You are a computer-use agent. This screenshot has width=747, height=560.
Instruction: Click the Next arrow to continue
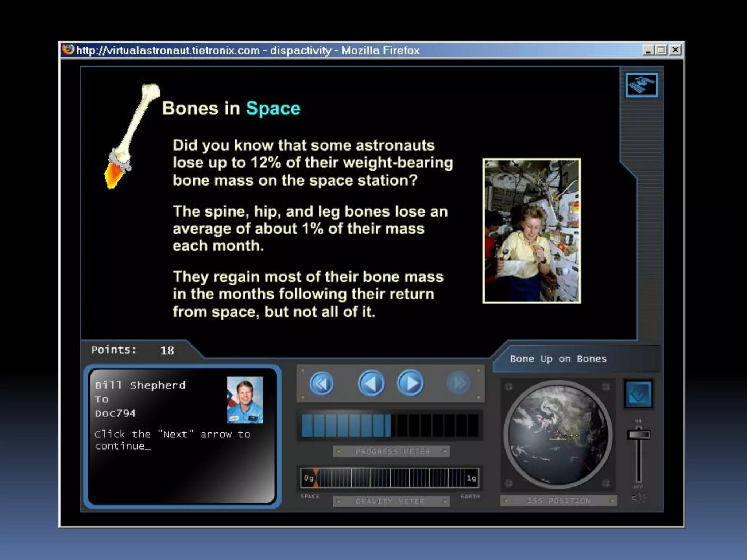[x=410, y=383]
